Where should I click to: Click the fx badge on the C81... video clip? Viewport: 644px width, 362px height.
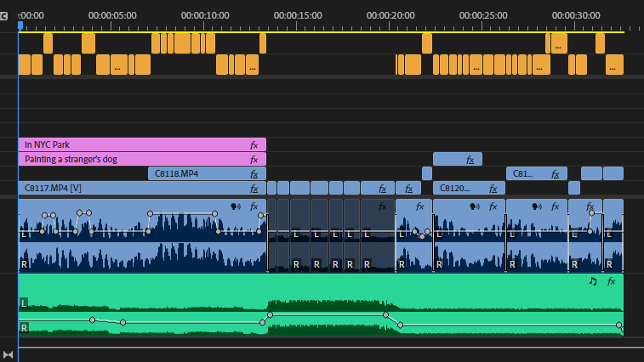[x=556, y=174]
